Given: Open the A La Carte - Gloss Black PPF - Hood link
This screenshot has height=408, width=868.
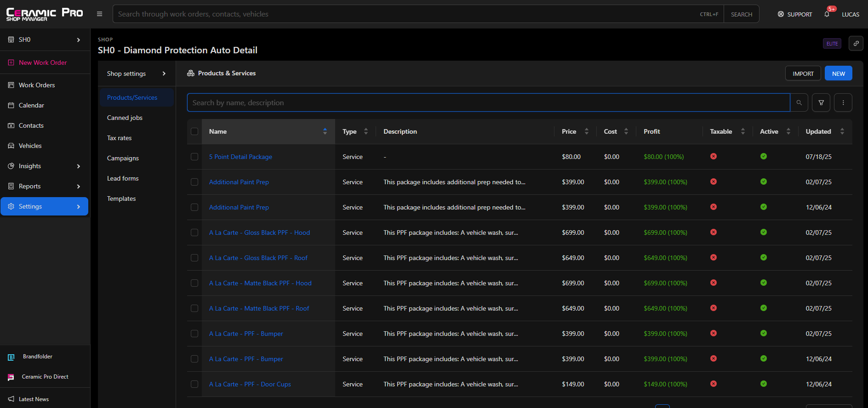Looking at the screenshot, I should click(259, 233).
